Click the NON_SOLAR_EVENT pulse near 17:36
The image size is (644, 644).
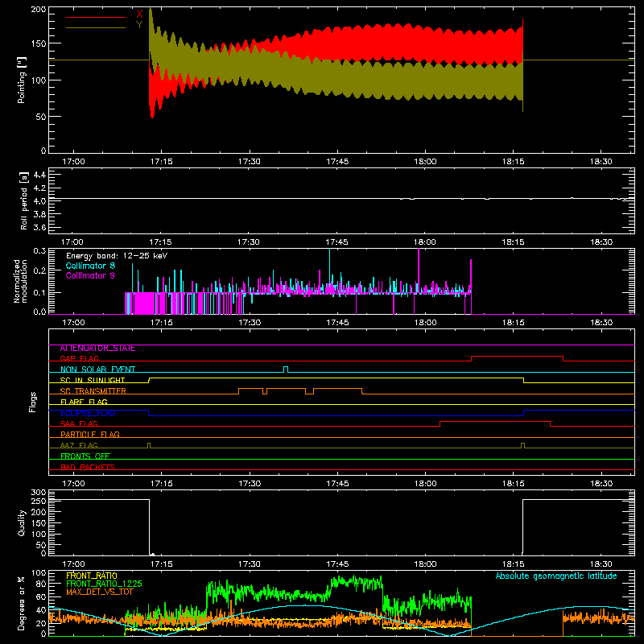(286, 369)
